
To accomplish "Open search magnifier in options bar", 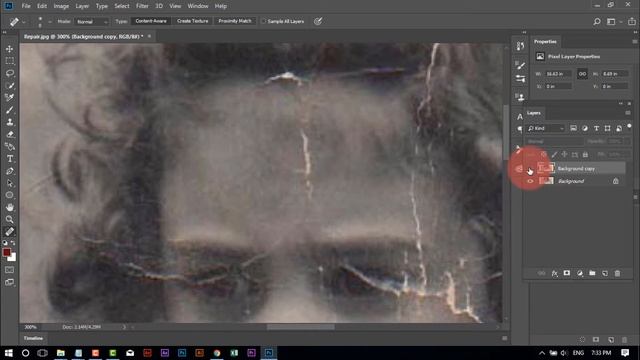I will coord(597,22).
